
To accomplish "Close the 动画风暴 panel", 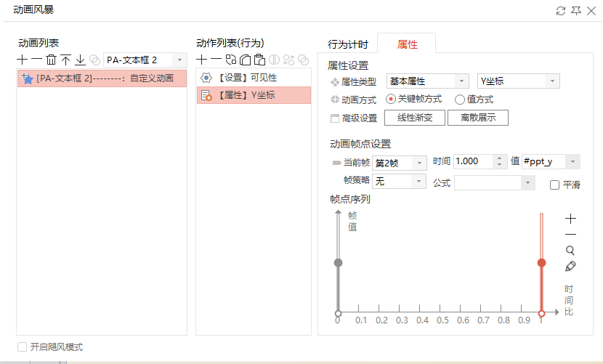I will (x=591, y=11).
